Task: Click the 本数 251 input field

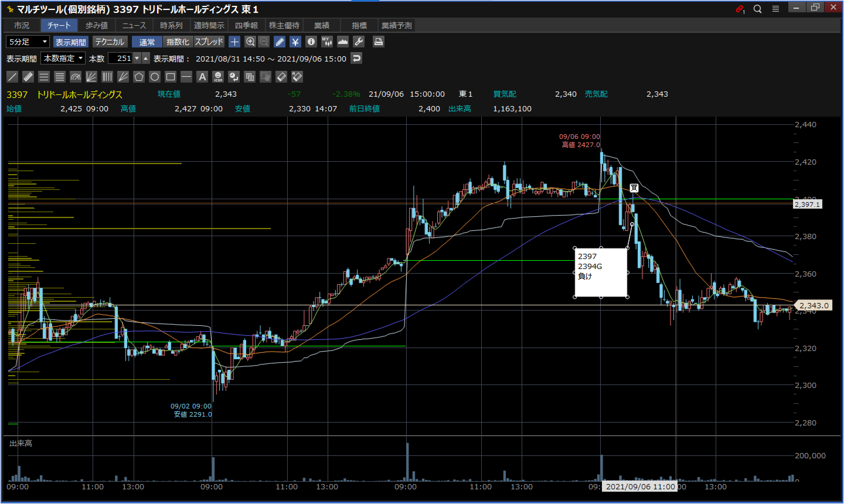Action: [120, 58]
